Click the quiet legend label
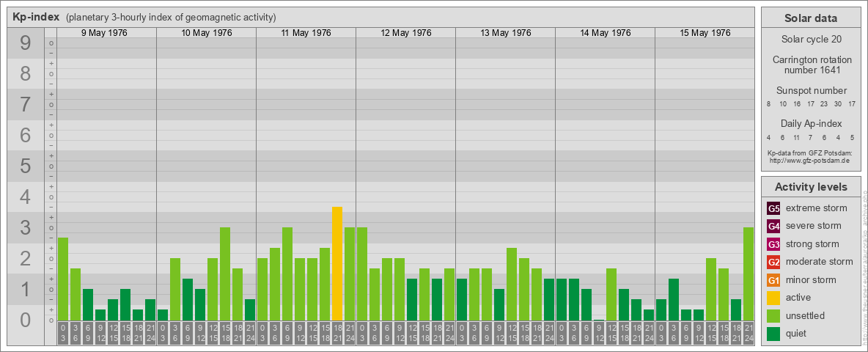The image size is (868, 352). [x=798, y=333]
